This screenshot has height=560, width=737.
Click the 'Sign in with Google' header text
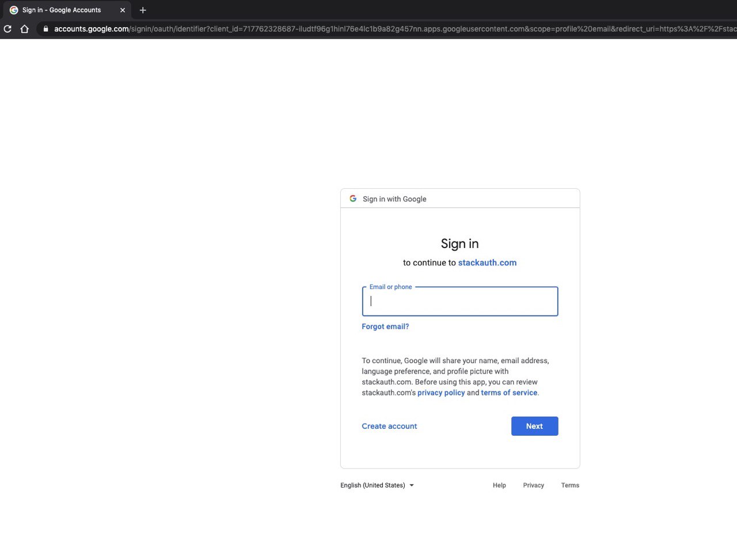394,199
